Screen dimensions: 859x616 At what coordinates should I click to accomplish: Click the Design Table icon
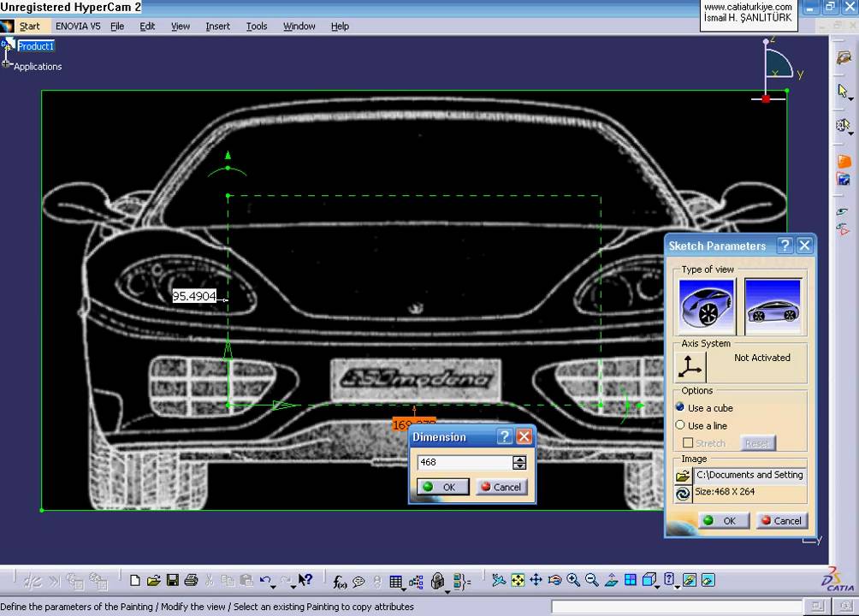click(395, 582)
